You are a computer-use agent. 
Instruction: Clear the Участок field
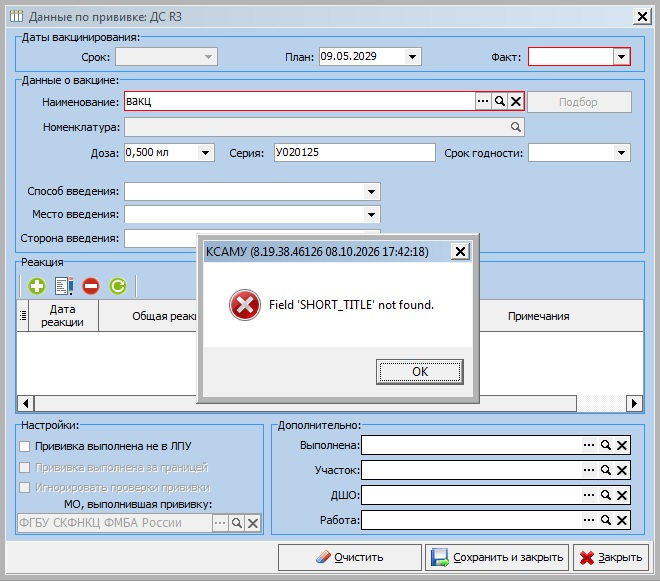click(622, 470)
